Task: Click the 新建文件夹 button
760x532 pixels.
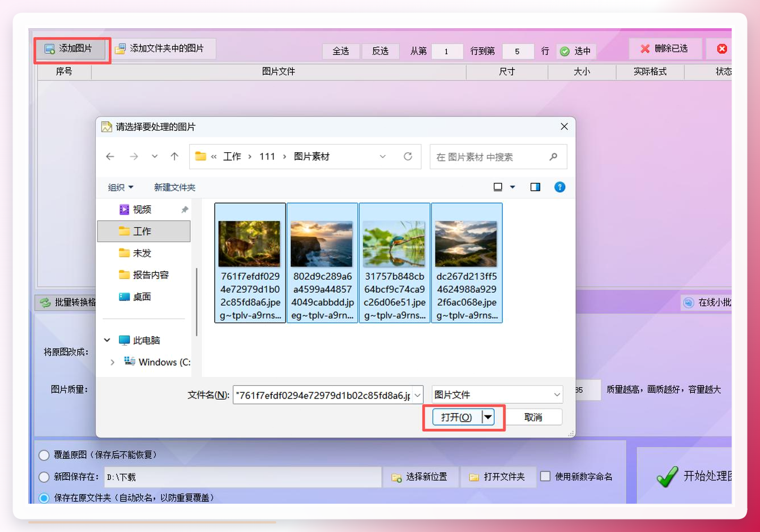Action: tap(174, 187)
